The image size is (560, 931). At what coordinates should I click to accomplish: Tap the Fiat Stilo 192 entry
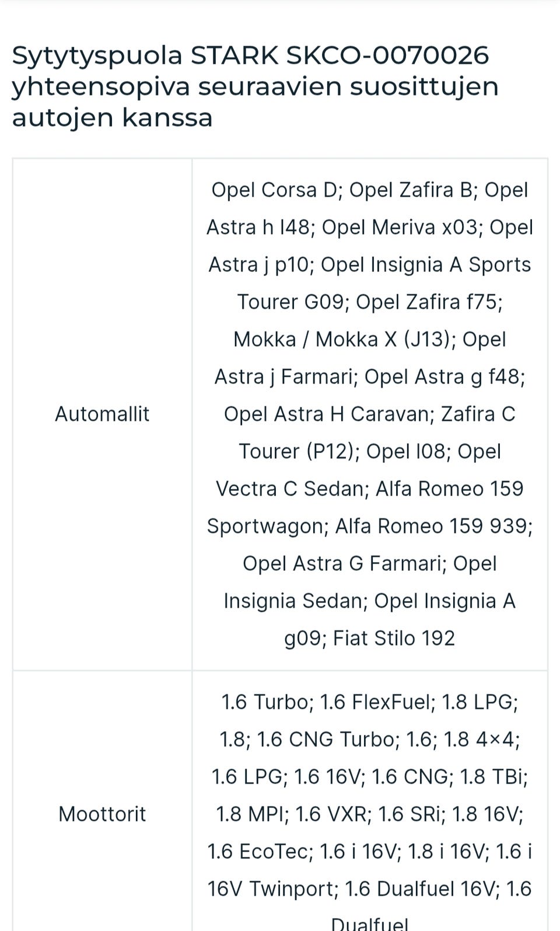click(394, 638)
